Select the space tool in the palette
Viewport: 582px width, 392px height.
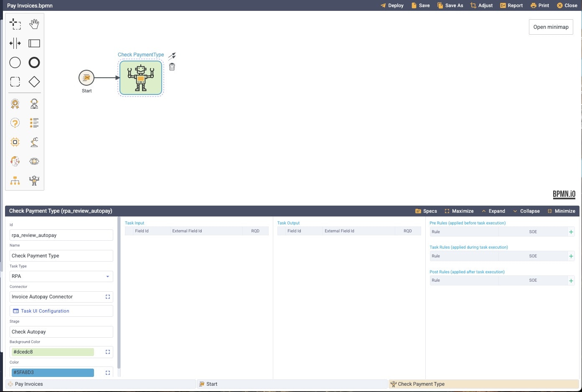coord(15,43)
